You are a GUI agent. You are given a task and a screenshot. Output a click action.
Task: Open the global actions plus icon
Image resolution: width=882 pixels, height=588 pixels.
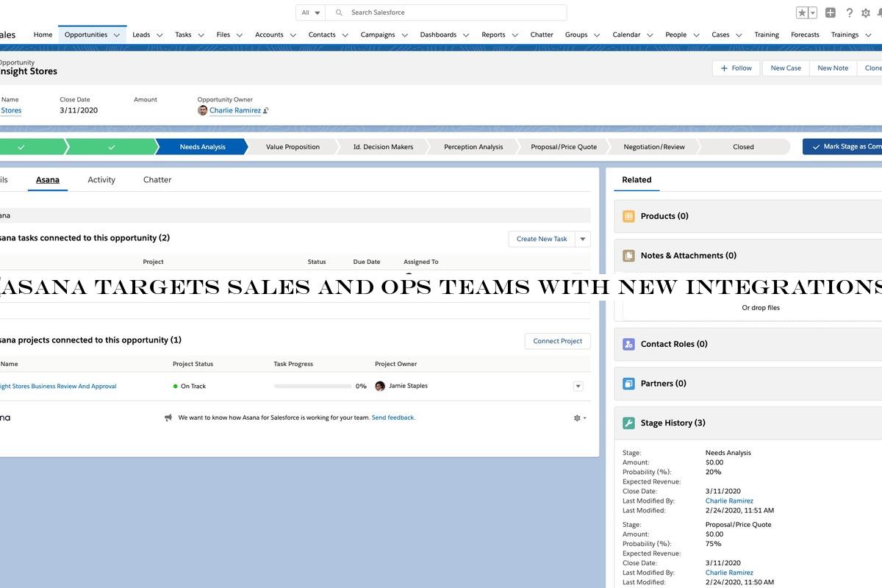pyautogui.click(x=831, y=12)
